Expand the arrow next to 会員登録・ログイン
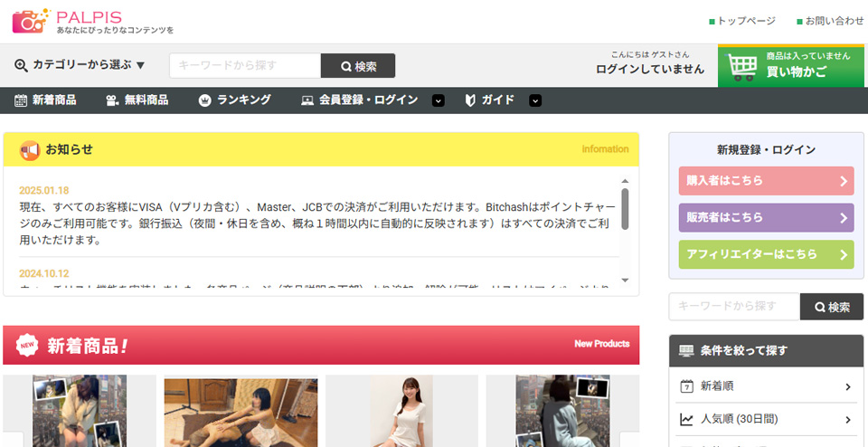Image resolution: width=868 pixels, height=447 pixels. coord(438,100)
